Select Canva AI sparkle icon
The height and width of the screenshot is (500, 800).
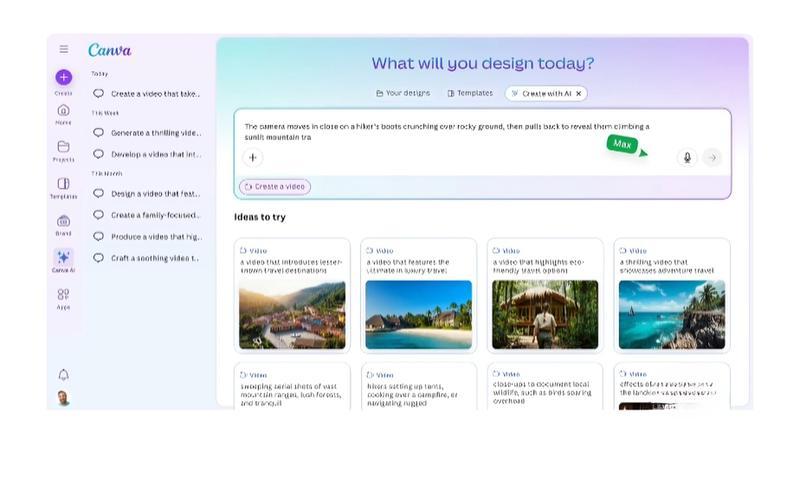pyautogui.click(x=63, y=257)
